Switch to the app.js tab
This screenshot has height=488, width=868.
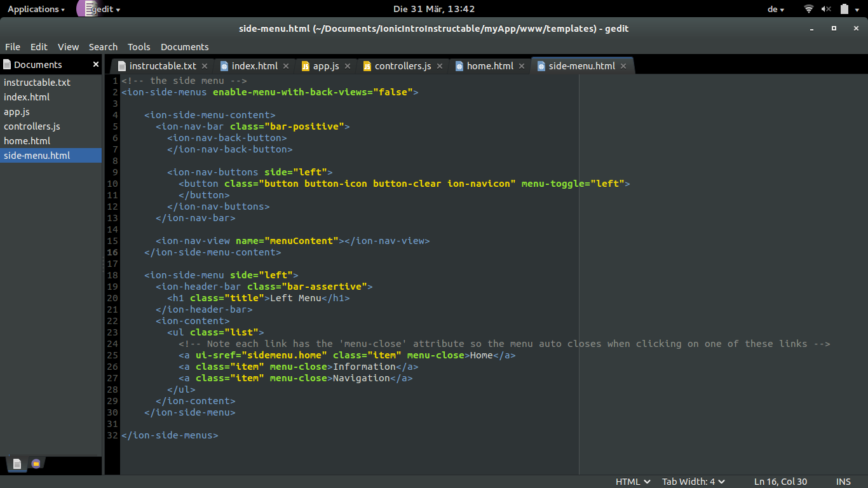(x=326, y=66)
